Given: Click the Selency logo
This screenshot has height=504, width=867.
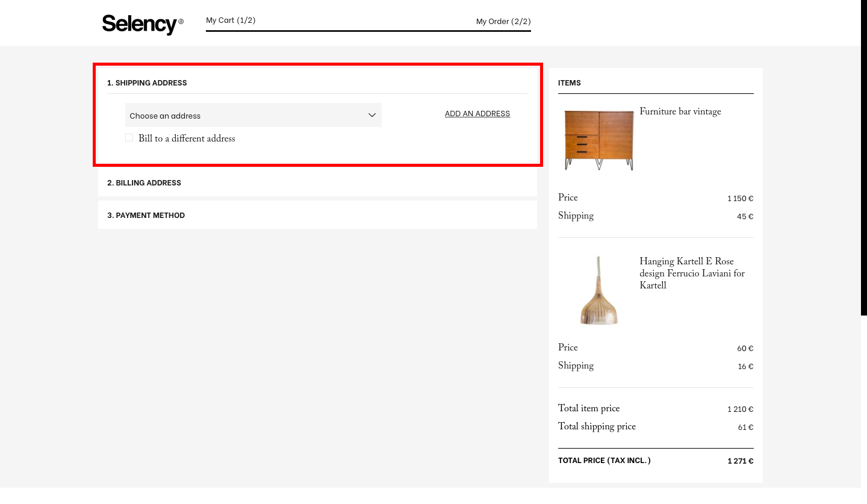Looking at the screenshot, I should 143,24.
